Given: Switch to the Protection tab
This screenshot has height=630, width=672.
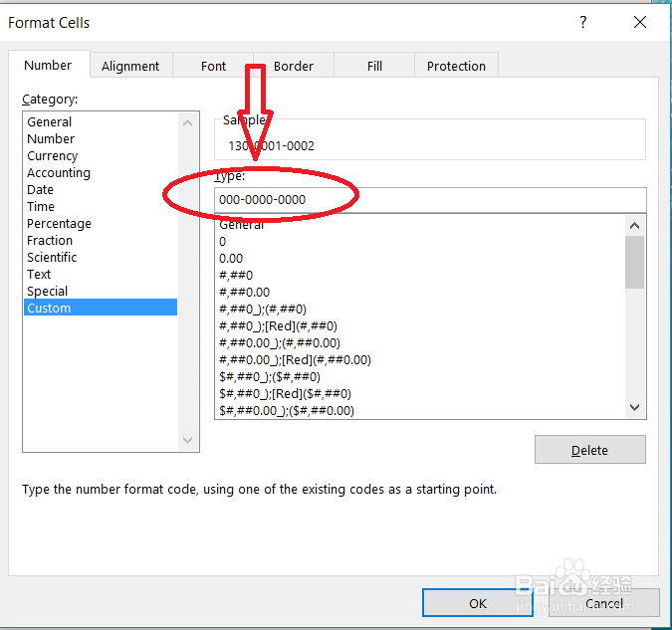Looking at the screenshot, I should pyautogui.click(x=456, y=66).
